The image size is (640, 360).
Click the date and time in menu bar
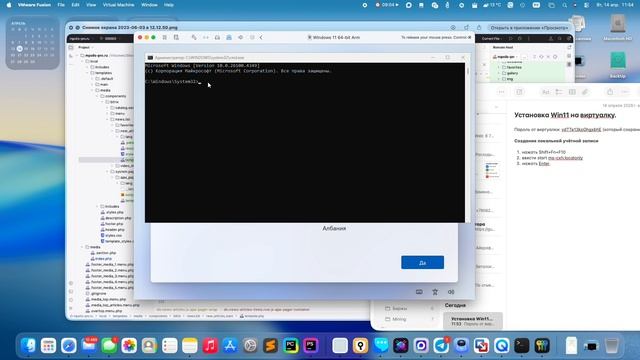click(615, 5)
